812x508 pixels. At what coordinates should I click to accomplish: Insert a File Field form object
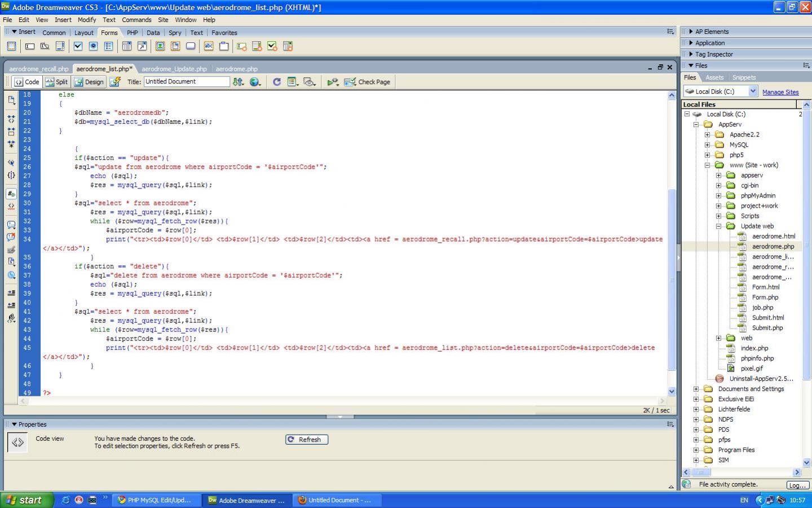pos(175,46)
